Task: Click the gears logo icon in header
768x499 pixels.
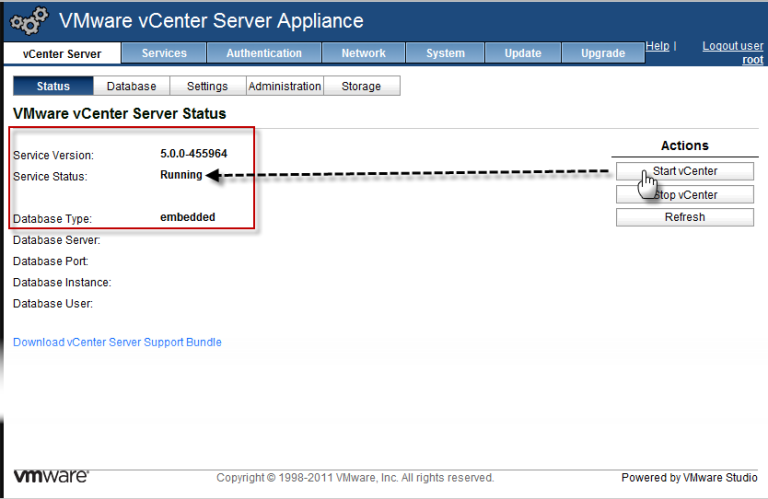Action: click(x=29, y=21)
